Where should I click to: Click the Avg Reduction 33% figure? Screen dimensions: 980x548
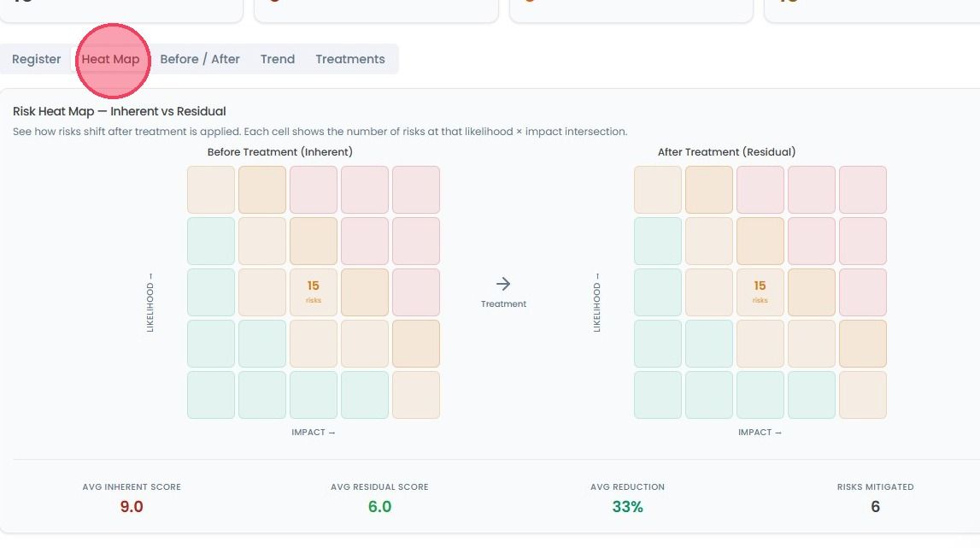[627, 507]
